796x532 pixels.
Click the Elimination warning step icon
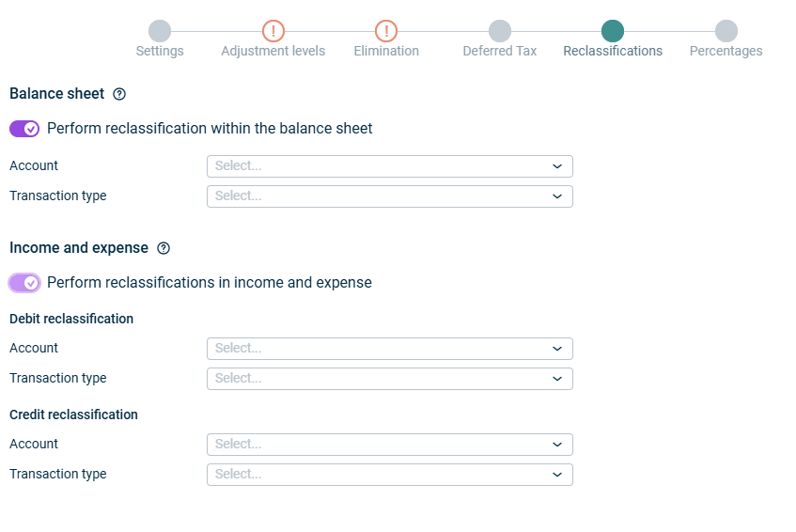point(386,31)
